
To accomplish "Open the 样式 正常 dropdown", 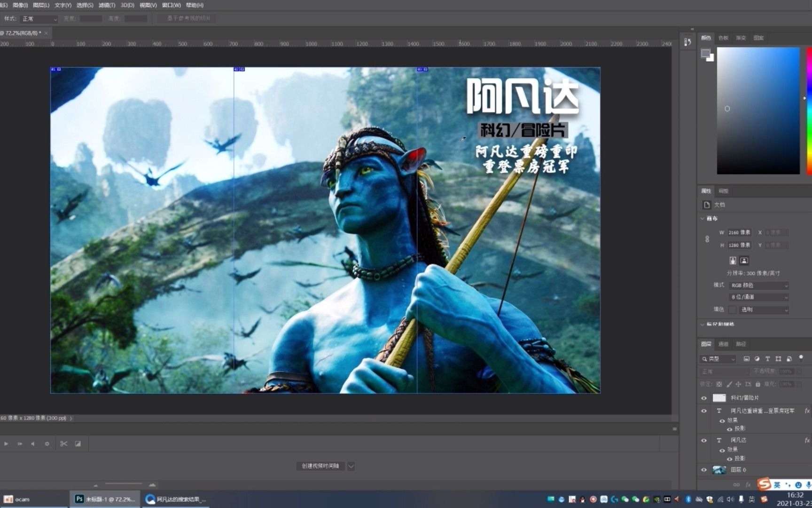I will click(39, 19).
